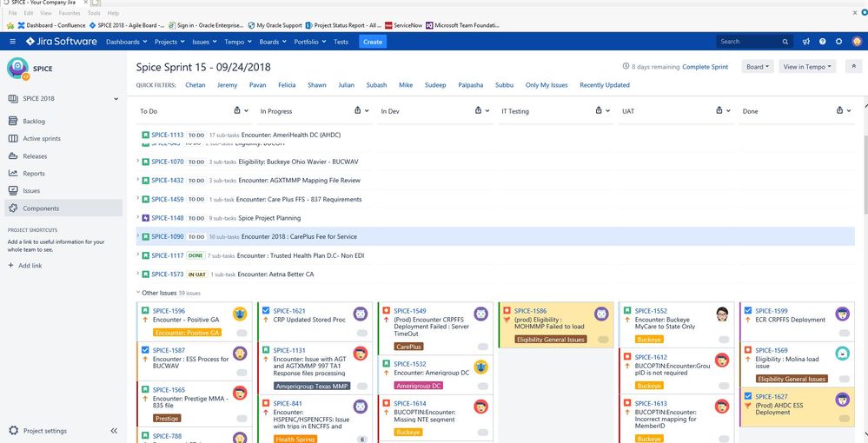Viewport: 868px width, 443px height.
Task: Click the Buckeye label on SPICE-1552
Action: pyautogui.click(x=649, y=340)
